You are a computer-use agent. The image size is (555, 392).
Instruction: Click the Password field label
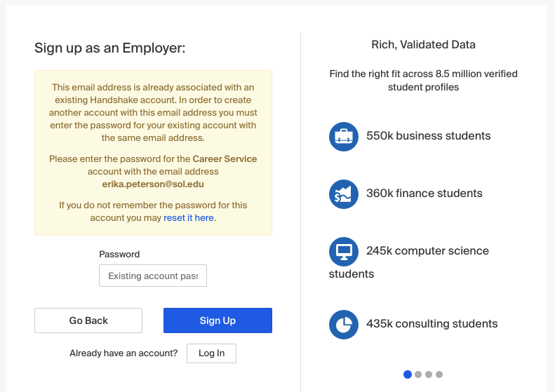tap(119, 255)
